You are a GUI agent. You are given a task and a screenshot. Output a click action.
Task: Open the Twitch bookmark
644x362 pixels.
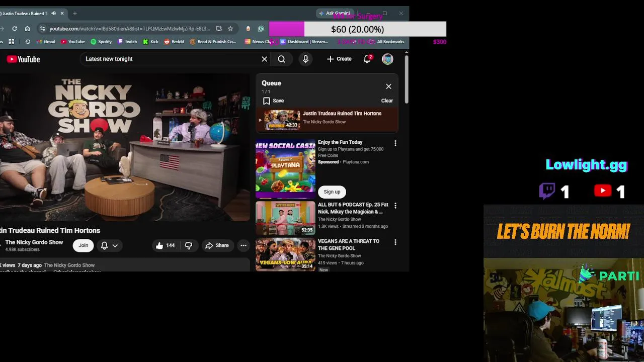[127, 42]
